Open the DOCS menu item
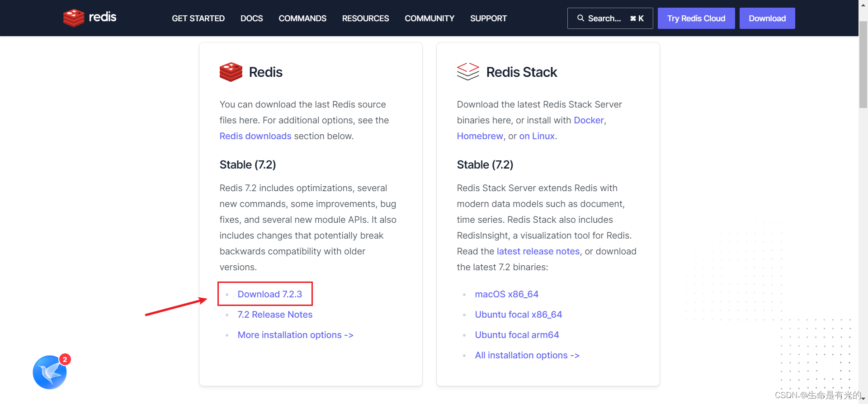The width and height of the screenshot is (868, 404). point(252,19)
